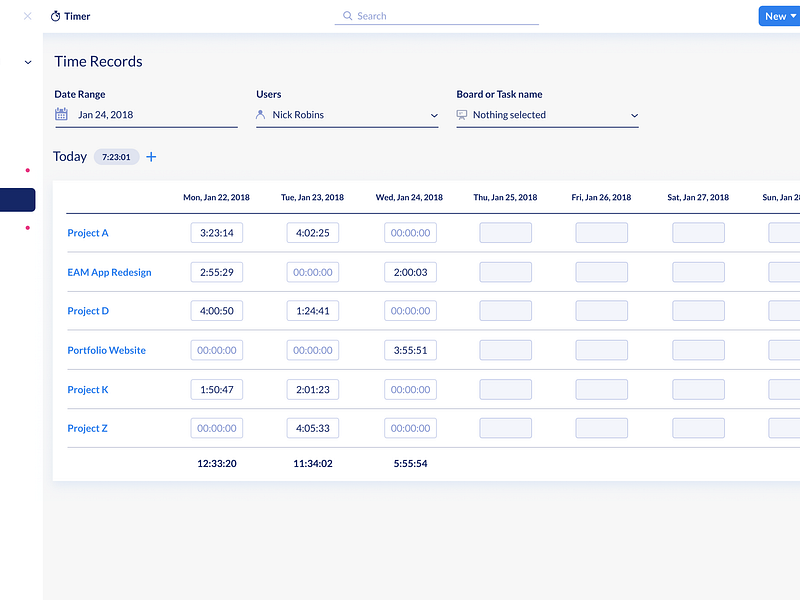This screenshot has width=800, height=600.
Task: Expand the Board or Task name selector
Action: click(634, 115)
